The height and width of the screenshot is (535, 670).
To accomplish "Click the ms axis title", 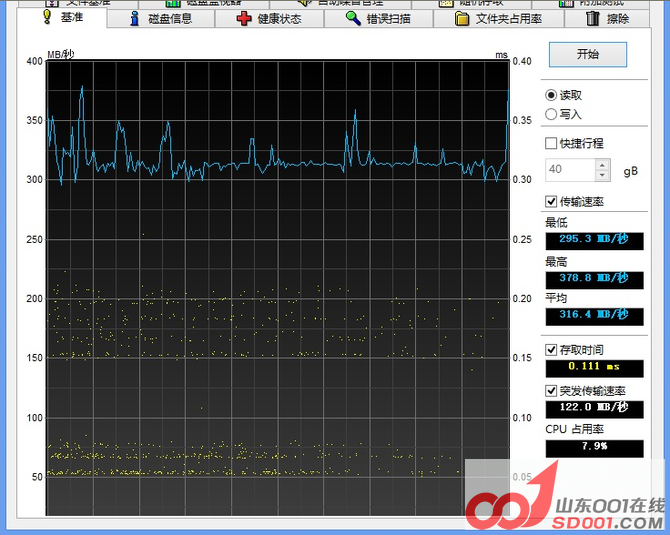I will 502,55.
